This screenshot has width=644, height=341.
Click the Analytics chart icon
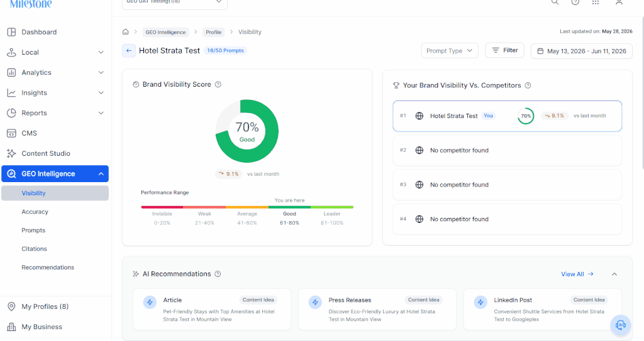(x=11, y=72)
